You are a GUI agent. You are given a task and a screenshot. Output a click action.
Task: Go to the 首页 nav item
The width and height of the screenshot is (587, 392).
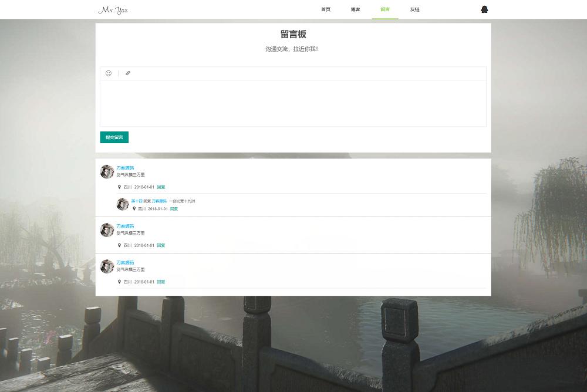click(326, 9)
